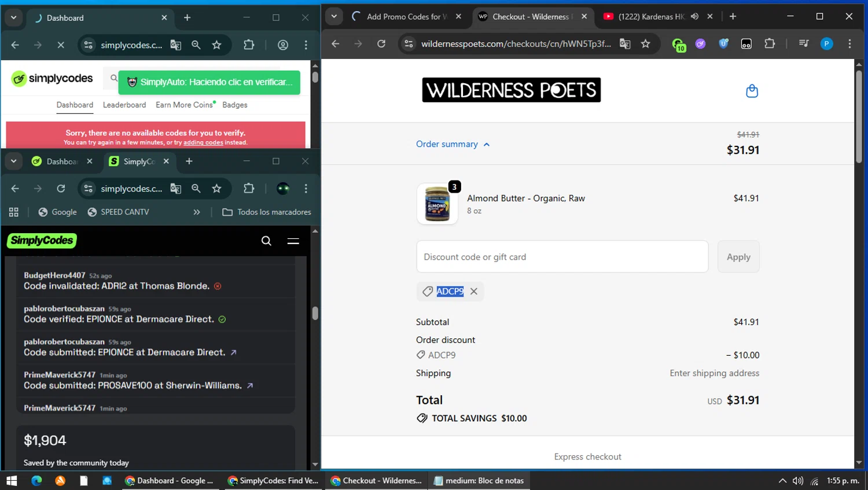Open the PROSAVE100 Sherwin-Williams link arrow

[250, 386]
